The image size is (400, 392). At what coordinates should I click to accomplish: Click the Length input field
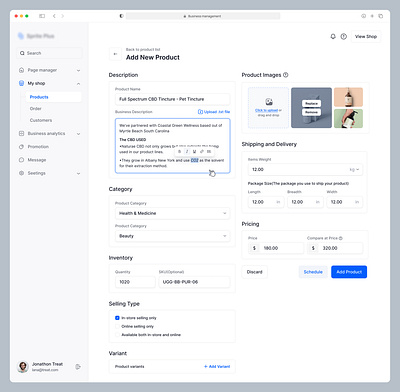pos(266,202)
